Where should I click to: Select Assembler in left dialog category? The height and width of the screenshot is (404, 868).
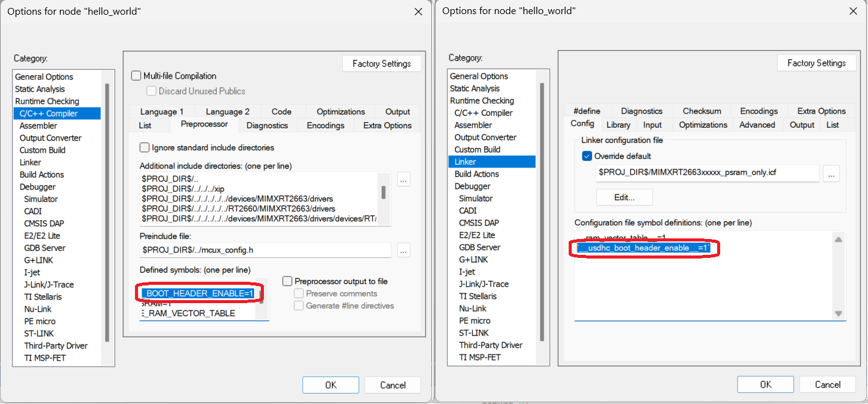[x=38, y=125]
